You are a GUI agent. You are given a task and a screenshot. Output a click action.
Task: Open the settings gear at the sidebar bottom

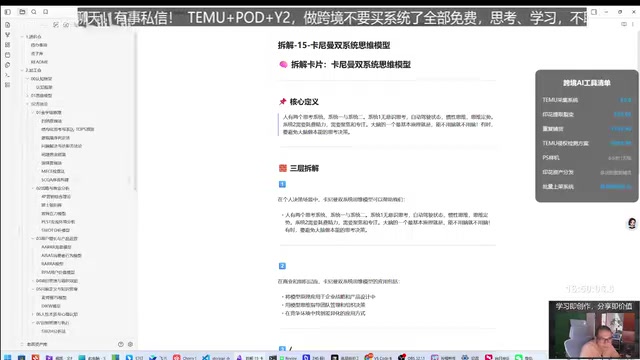click(x=130, y=344)
